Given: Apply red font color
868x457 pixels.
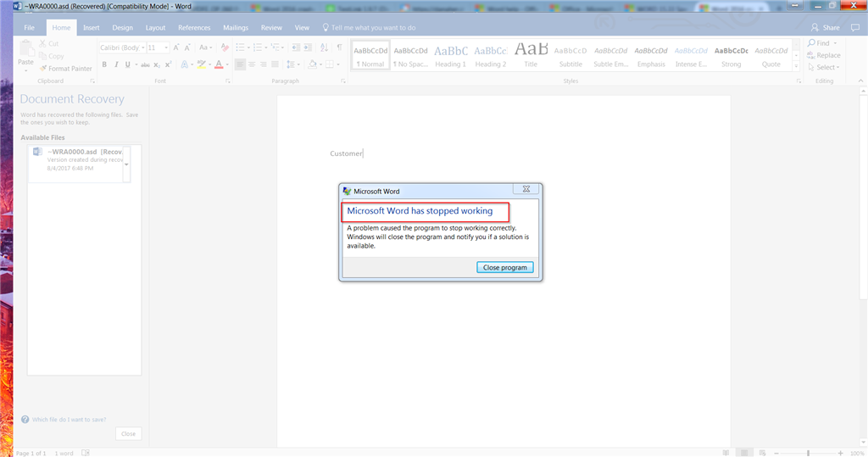Looking at the screenshot, I should tap(219, 64).
